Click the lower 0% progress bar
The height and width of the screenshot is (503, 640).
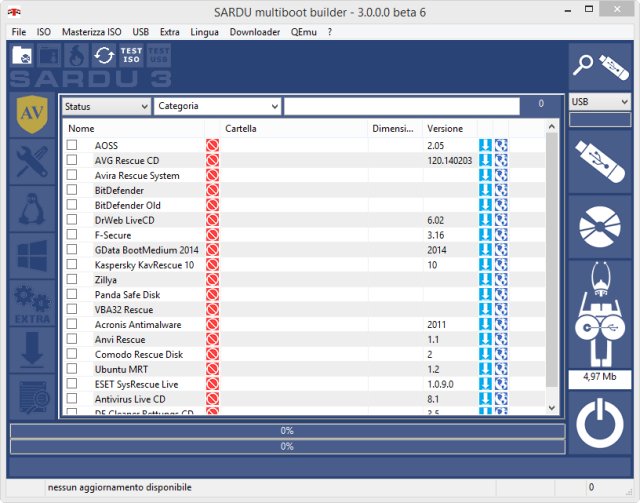[287, 447]
